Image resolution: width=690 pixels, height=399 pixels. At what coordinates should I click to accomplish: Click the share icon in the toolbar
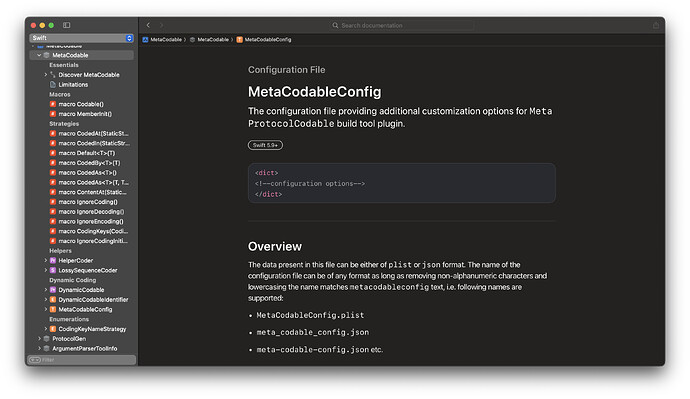(x=656, y=25)
